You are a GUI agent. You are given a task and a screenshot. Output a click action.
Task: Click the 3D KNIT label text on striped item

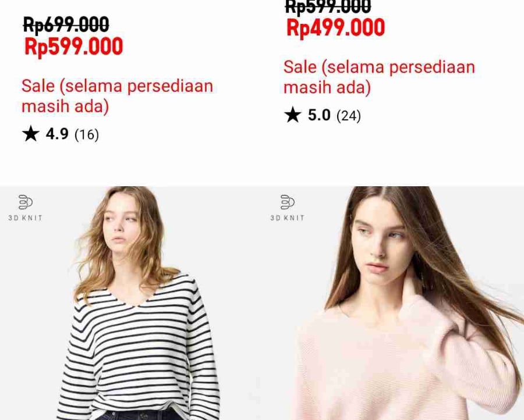(x=26, y=218)
